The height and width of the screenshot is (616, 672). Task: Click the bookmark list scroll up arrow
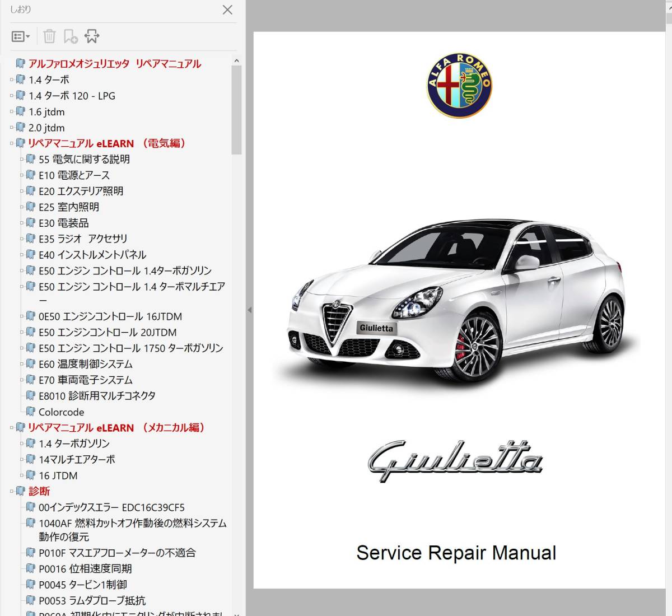coord(236,60)
